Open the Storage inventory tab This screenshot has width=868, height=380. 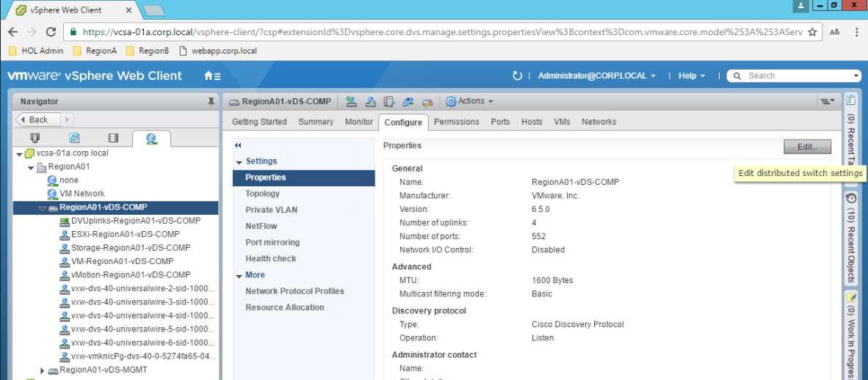[x=113, y=138]
